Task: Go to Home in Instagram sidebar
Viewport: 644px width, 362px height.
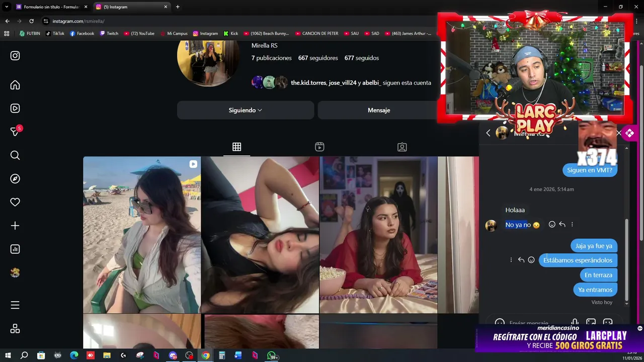Action: pos(15,85)
